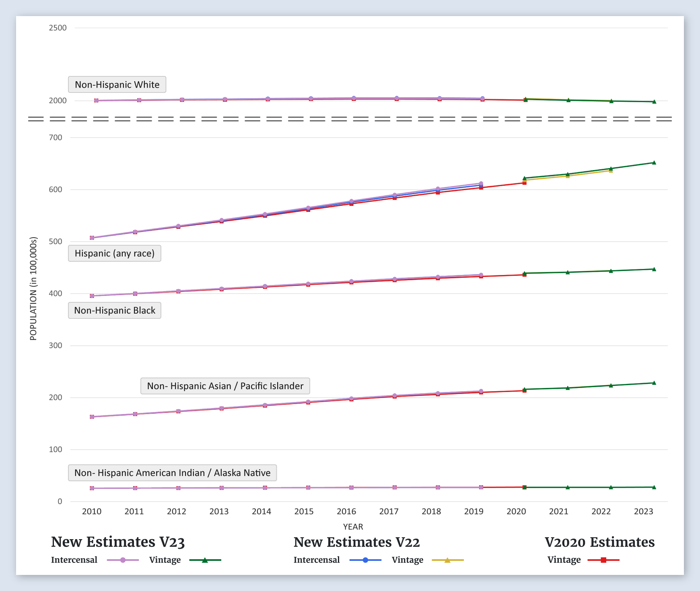This screenshot has width=700, height=591.
Task: Toggle the Intercensal label under New Estimates V23
Action: [x=74, y=560]
